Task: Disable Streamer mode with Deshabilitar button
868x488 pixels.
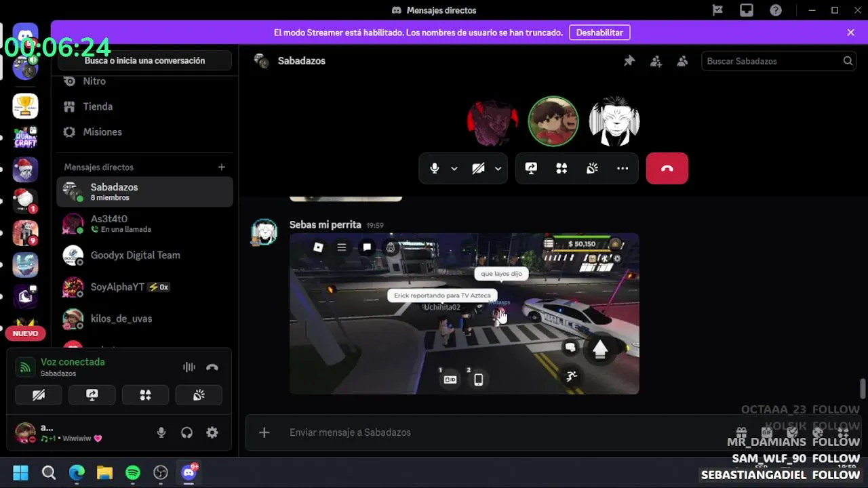Action: pos(599,33)
